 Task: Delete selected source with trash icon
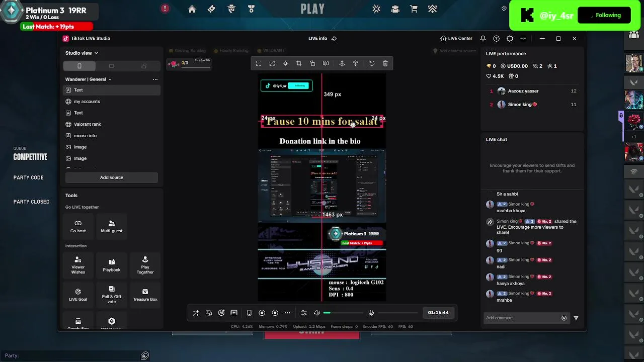click(x=385, y=63)
